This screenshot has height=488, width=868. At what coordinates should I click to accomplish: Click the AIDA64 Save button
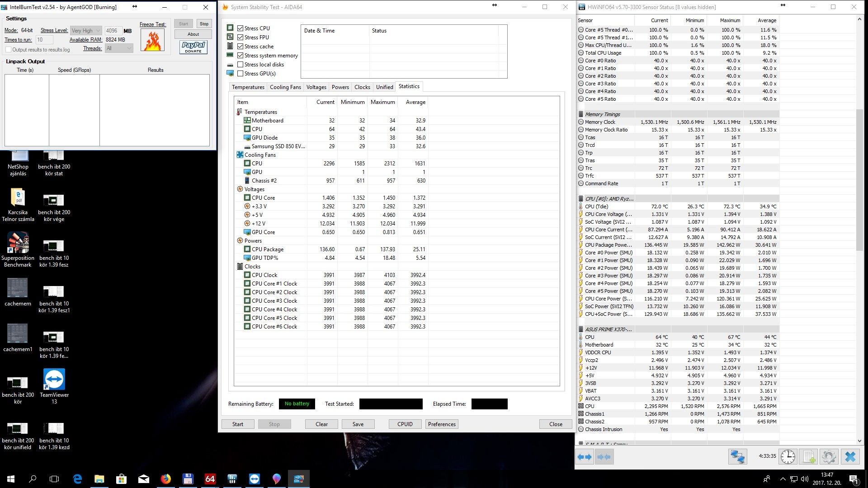click(x=358, y=424)
